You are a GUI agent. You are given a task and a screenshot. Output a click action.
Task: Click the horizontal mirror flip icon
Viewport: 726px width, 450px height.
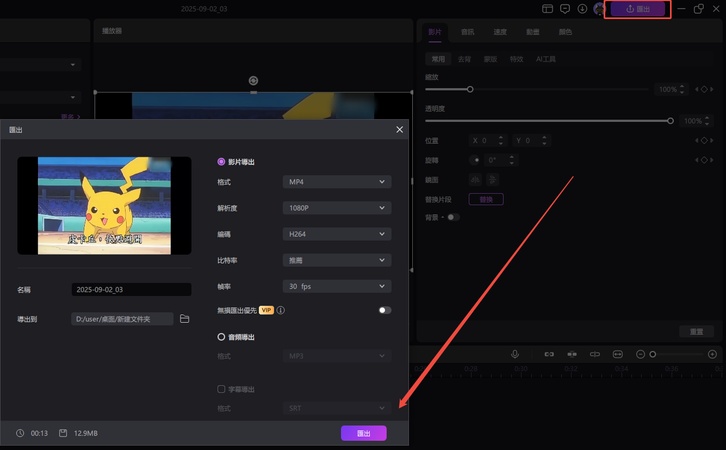pyautogui.click(x=476, y=180)
